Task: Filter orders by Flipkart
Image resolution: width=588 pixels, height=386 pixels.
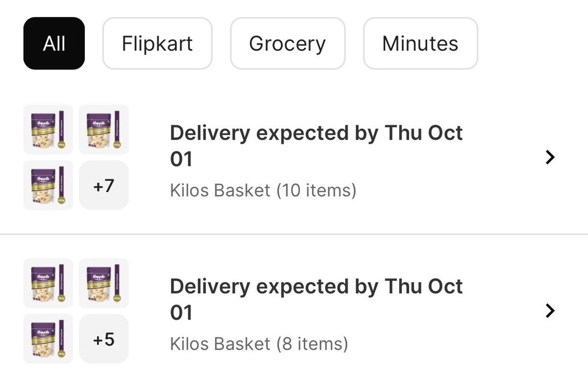Action: click(157, 44)
